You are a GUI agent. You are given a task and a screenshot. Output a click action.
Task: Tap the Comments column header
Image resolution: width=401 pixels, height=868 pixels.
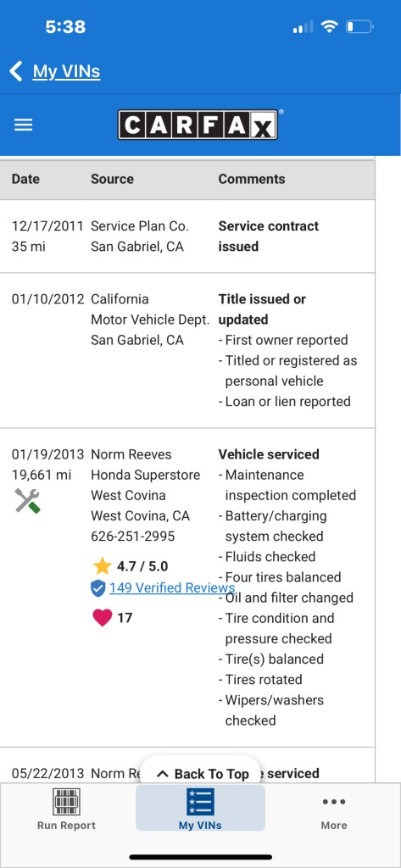pyautogui.click(x=252, y=179)
